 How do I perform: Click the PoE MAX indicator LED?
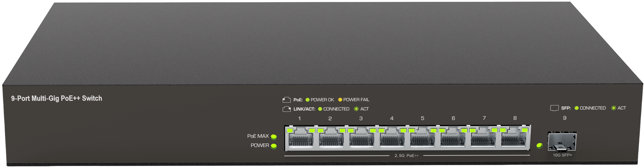coord(274,137)
